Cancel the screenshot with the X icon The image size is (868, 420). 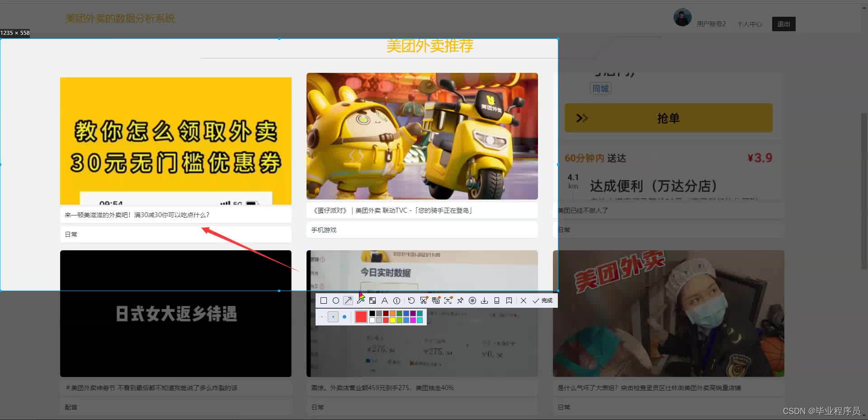click(x=524, y=301)
